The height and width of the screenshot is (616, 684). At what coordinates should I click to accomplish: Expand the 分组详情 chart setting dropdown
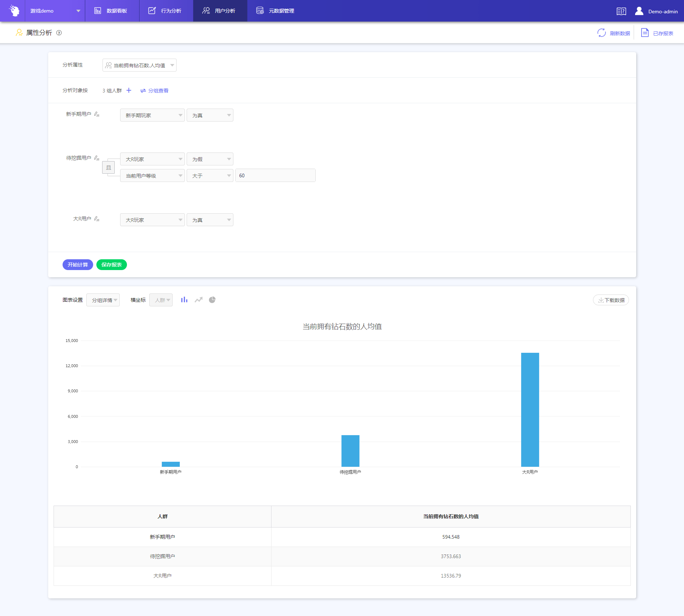(x=103, y=300)
